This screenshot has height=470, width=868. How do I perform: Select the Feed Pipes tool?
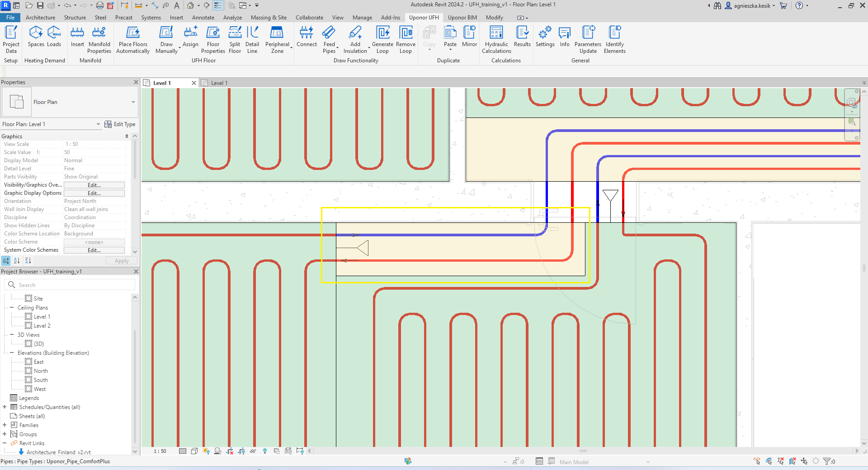pos(329,39)
